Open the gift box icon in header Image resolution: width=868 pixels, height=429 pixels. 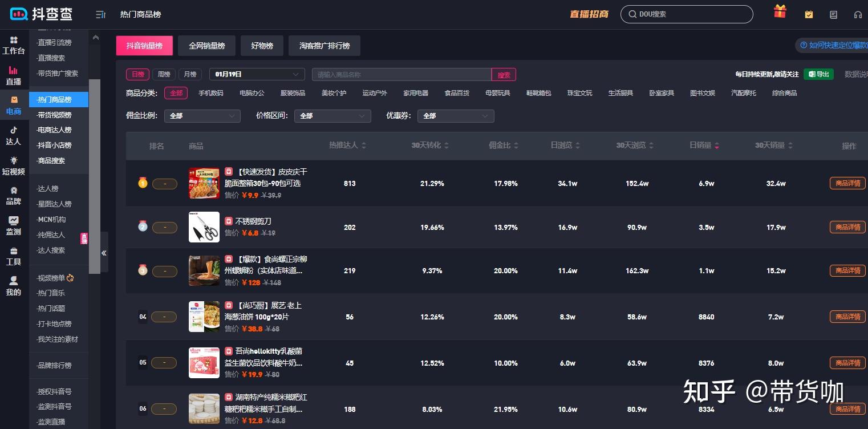click(x=780, y=12)
